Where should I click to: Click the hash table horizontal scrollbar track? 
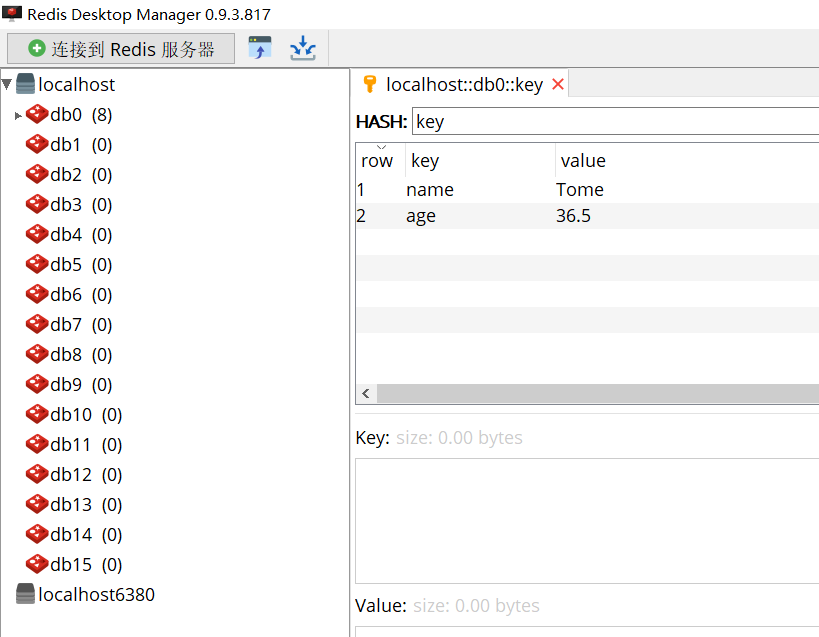tap(598, 394)
